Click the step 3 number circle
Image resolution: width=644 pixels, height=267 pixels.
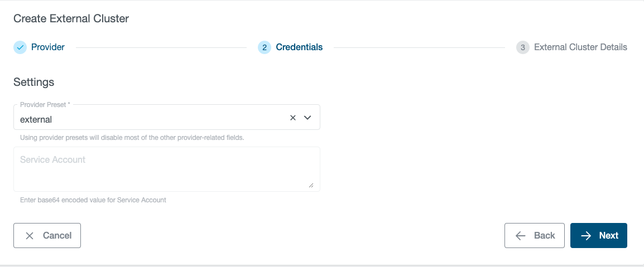[523, 47]
